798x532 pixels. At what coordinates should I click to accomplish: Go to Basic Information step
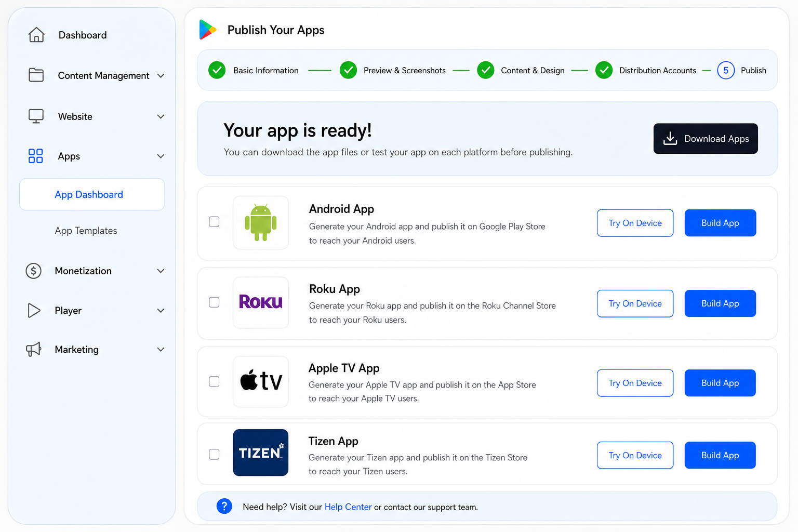pos(265,70)
